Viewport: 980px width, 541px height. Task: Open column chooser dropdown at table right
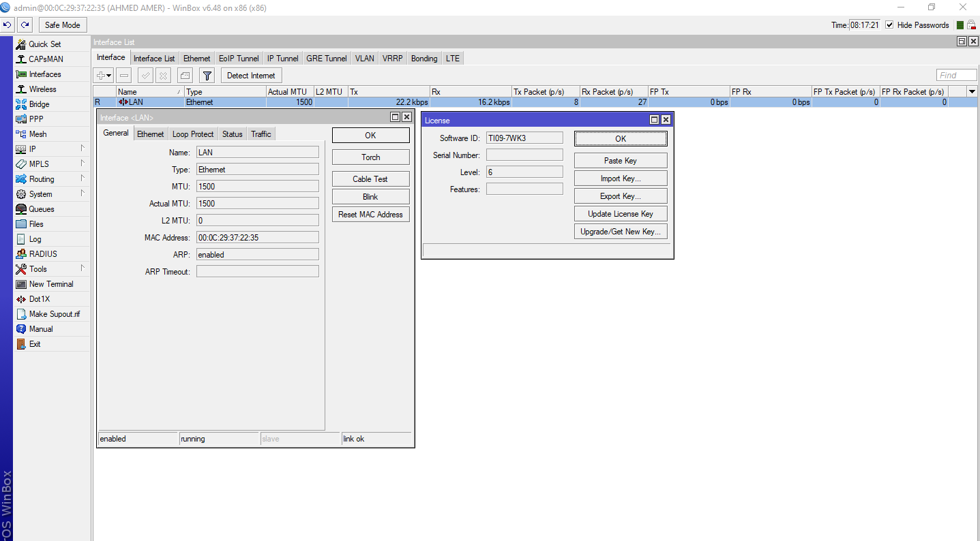[972, 91]
